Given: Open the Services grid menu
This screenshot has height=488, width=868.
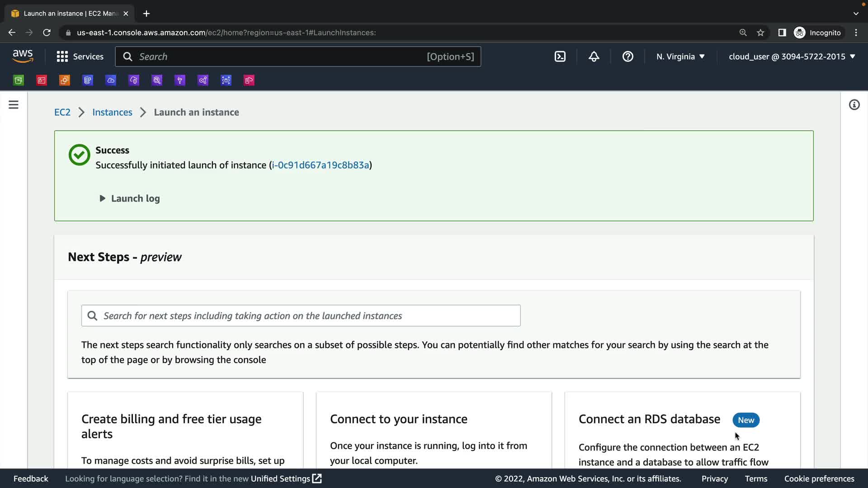Looking at the screenshot, I should point(80,56).
